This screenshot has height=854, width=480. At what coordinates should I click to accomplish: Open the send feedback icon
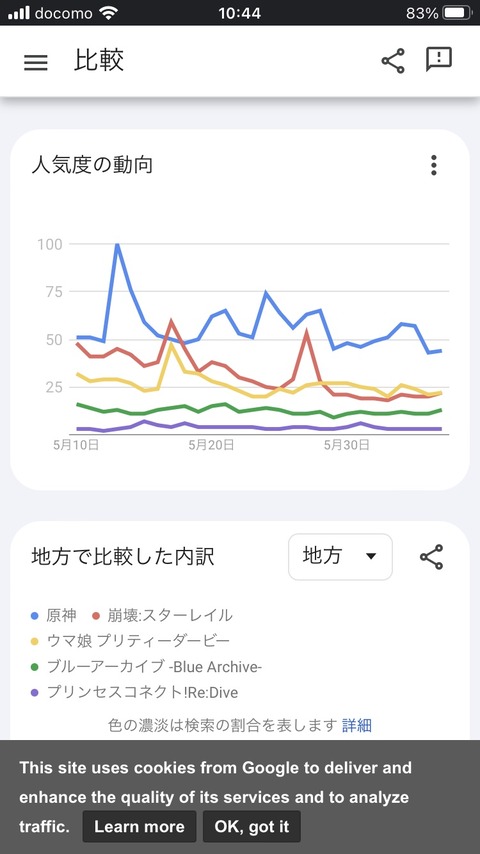(439, 59)
